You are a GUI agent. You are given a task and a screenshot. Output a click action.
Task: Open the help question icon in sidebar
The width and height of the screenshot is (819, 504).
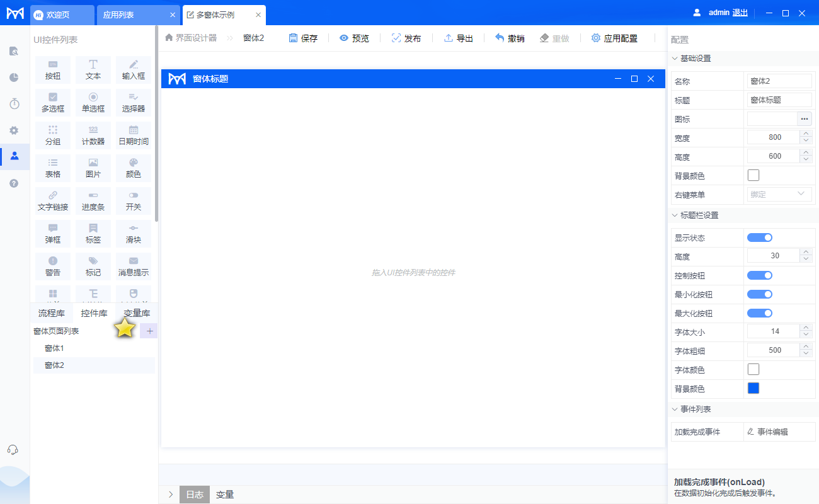point(14,183)
